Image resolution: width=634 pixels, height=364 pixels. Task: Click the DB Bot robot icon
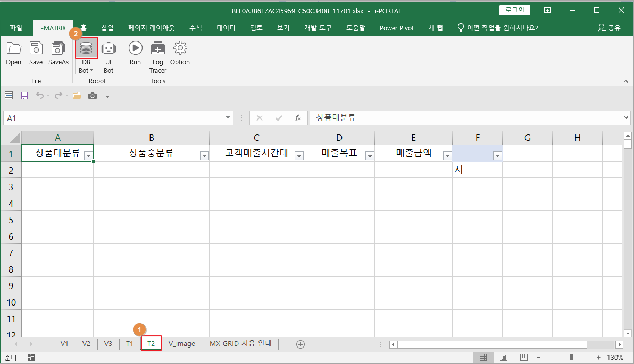coord(86,49)
